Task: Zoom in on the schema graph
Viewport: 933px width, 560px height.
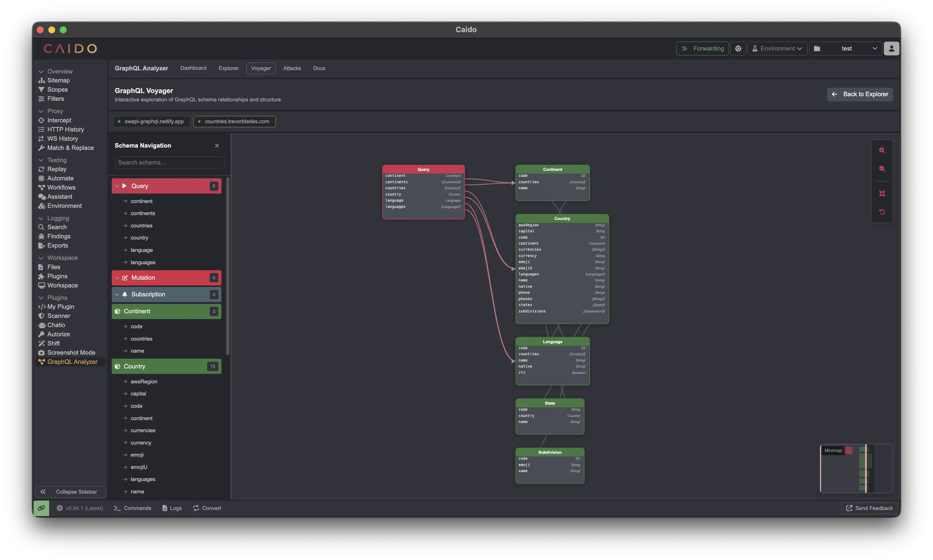Action: [882, 150]
